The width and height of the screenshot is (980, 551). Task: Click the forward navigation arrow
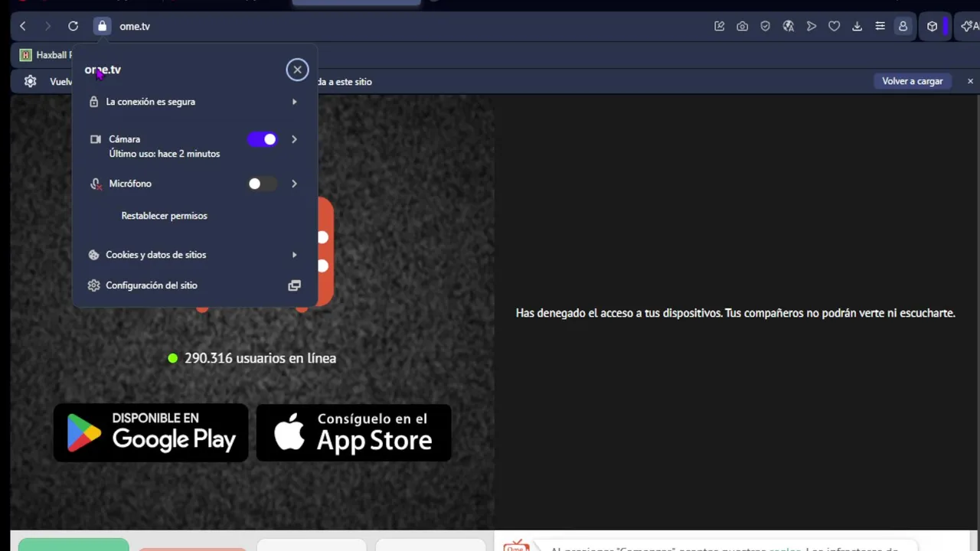(x=47, y=26)
